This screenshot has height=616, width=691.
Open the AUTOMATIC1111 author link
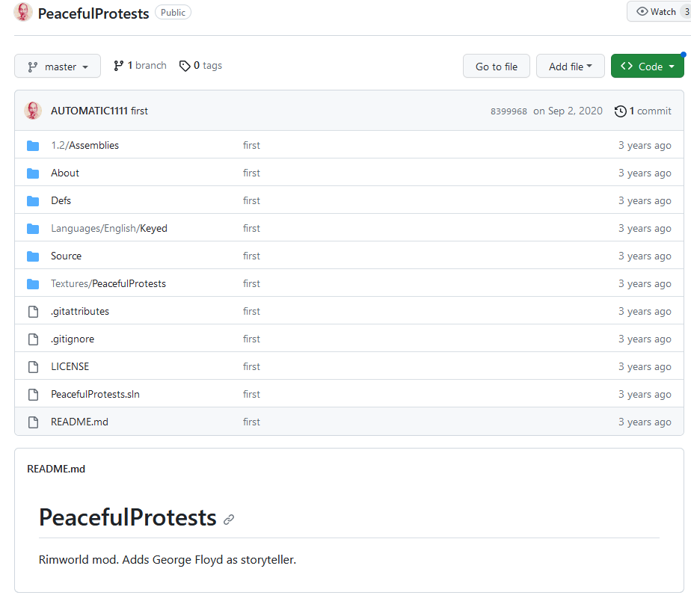click(89, 111)
